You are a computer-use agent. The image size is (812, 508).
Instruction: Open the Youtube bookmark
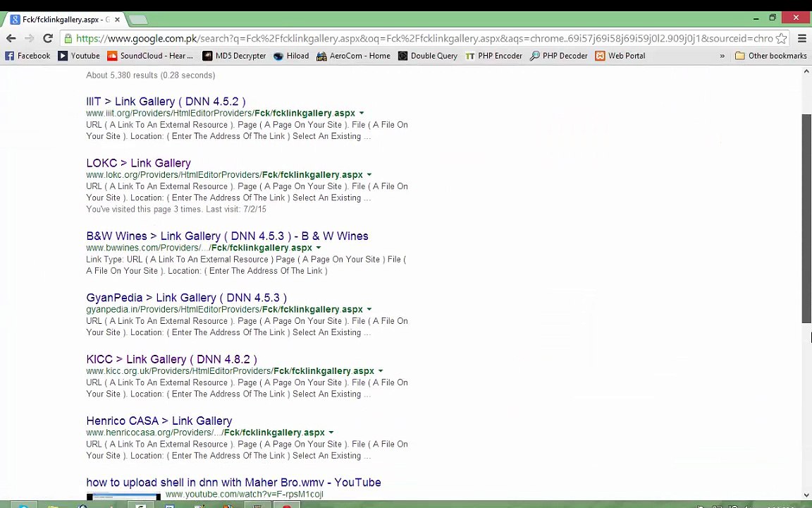pyautogui.click(x=79, y=56)
